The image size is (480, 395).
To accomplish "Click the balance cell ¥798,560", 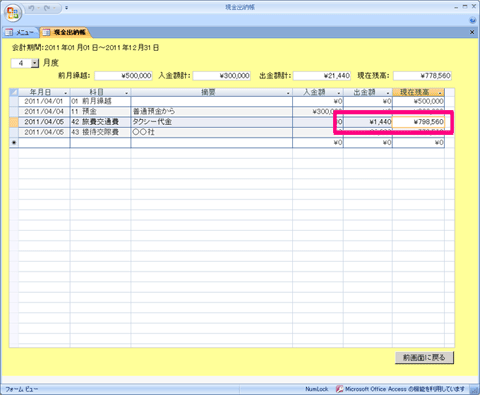I will pyautogui.click(x=418, y=122).
